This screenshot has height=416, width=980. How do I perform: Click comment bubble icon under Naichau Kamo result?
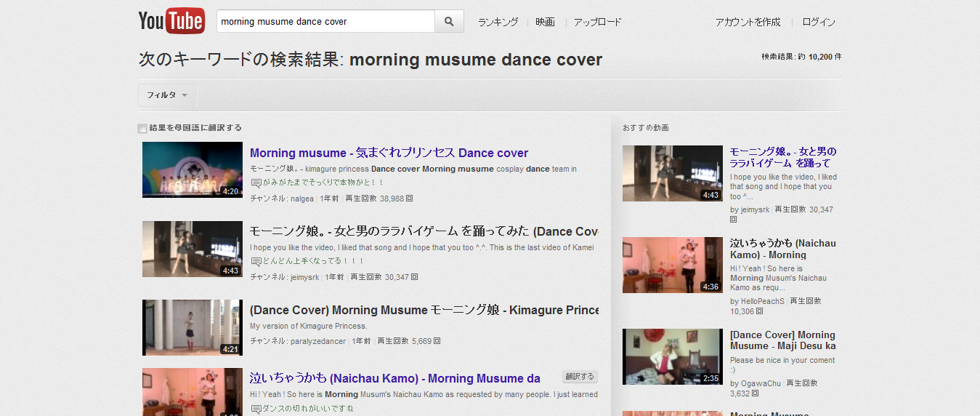(x=256, y=409)
